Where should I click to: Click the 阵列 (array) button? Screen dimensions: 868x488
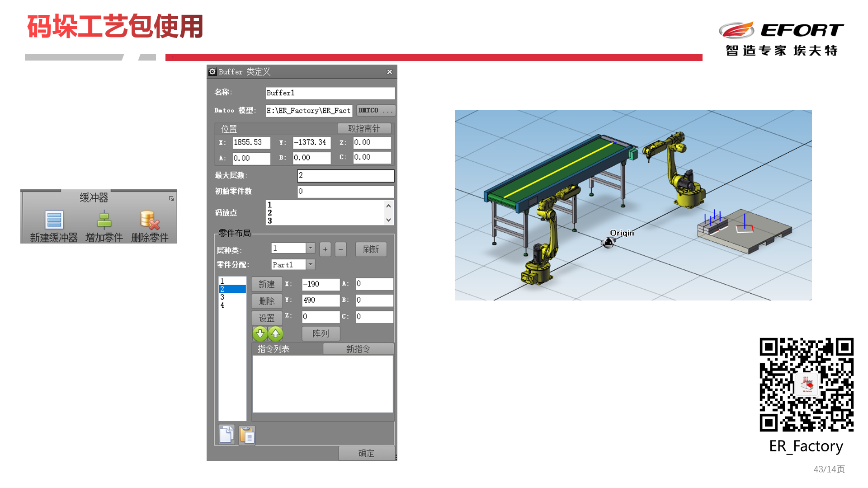[x=321, y=333]
